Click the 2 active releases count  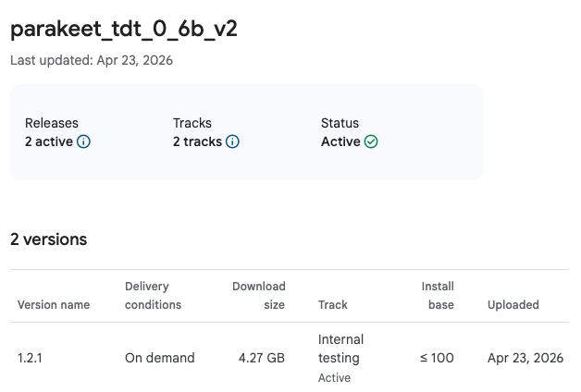pos(49,142)
